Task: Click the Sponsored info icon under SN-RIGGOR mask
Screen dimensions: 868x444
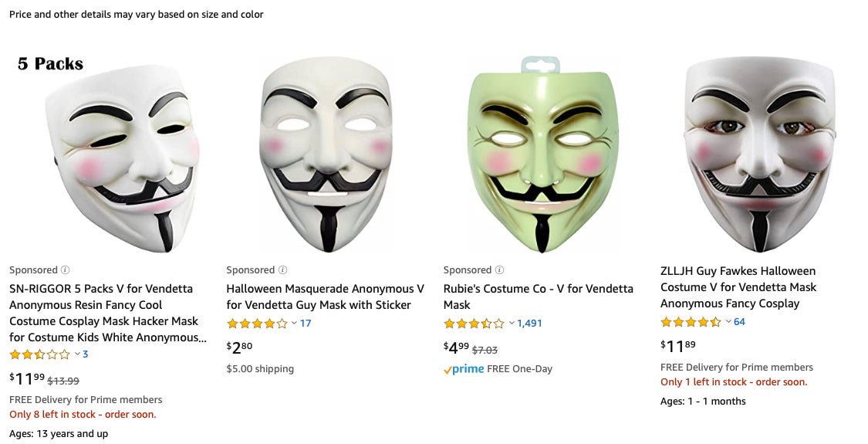Action: [x=66, y=270]
